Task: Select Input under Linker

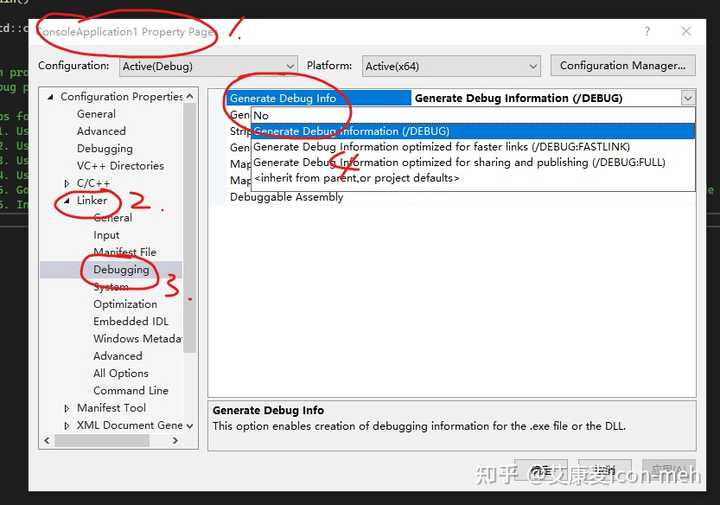Action: point(106,235)
